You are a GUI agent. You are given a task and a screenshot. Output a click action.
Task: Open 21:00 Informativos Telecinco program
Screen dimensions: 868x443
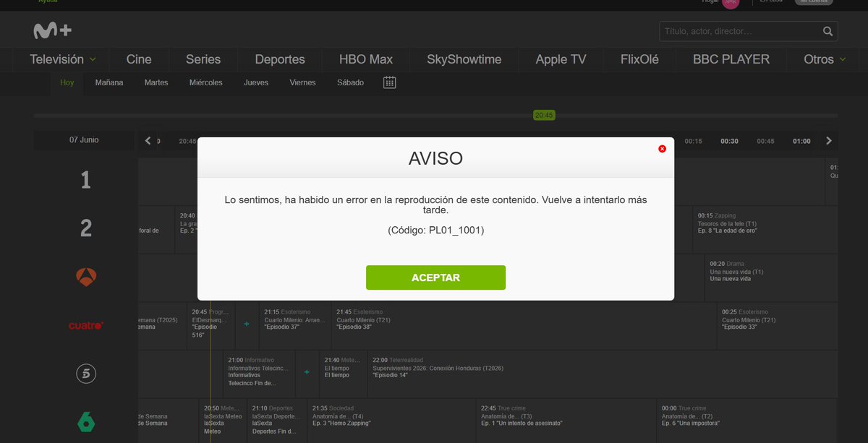click(259, 374)
